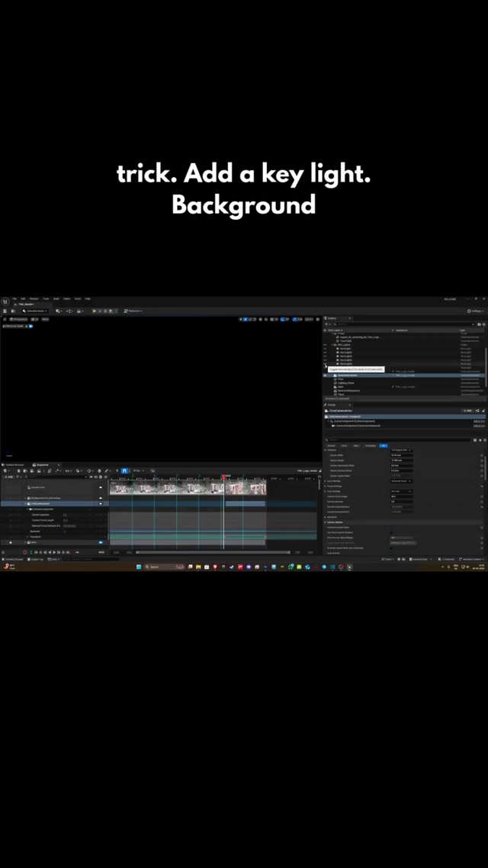The height and width of the screenshot is (868, 488).
Task: Expand the Transform track in Sequencer
Action: [26, 536]
